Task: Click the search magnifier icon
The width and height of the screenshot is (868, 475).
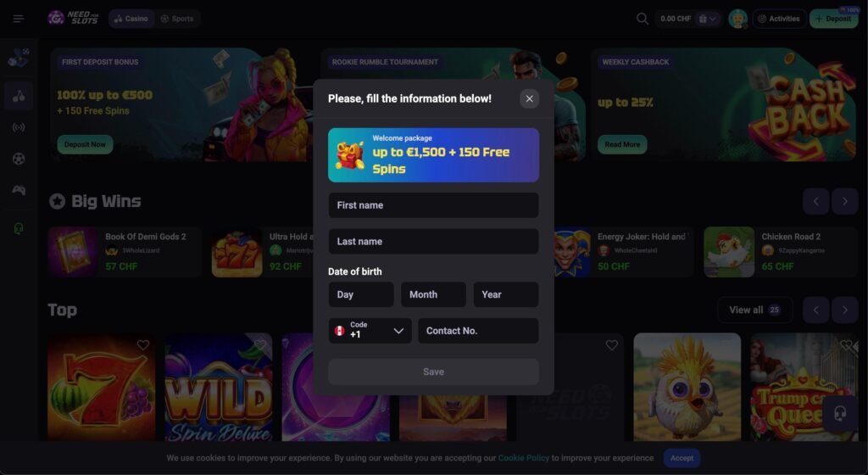Action: coord(643,19)
